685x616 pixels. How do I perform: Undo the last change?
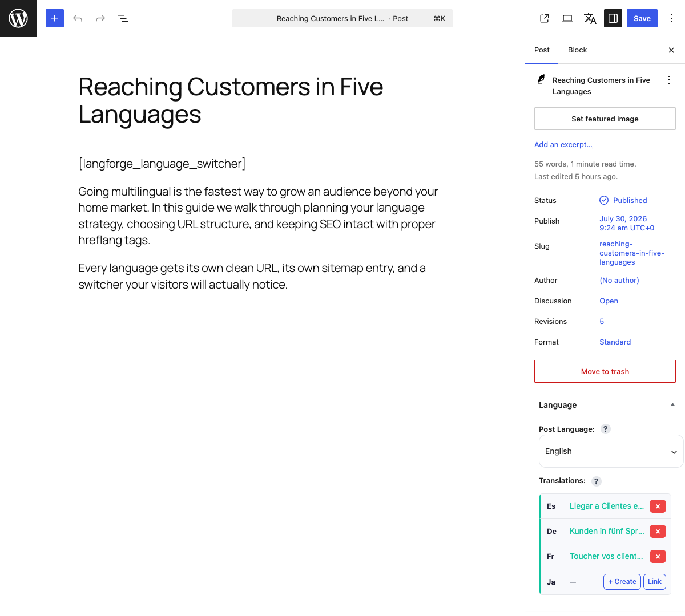(x=78, y=18)
